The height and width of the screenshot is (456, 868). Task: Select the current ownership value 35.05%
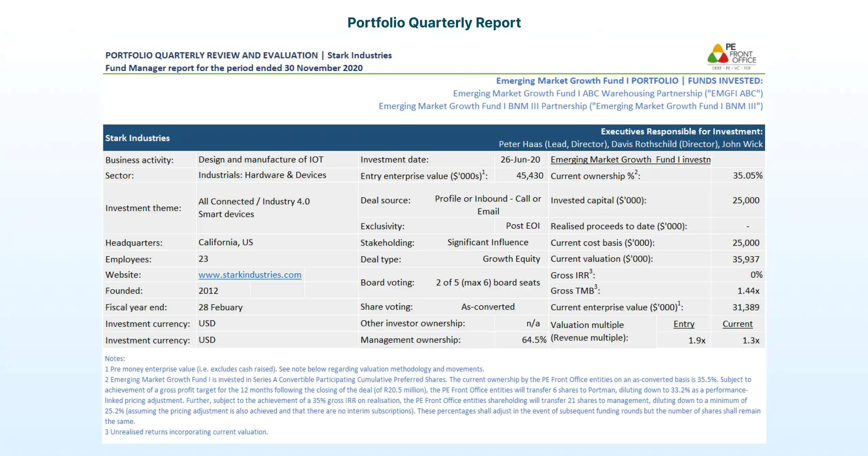(748, 176)
